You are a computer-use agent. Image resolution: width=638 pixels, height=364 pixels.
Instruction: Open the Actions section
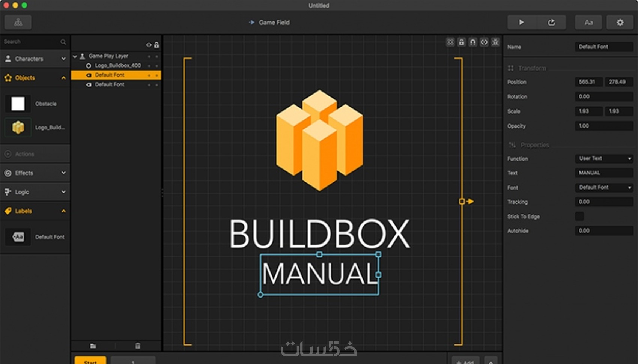point(35,154)
